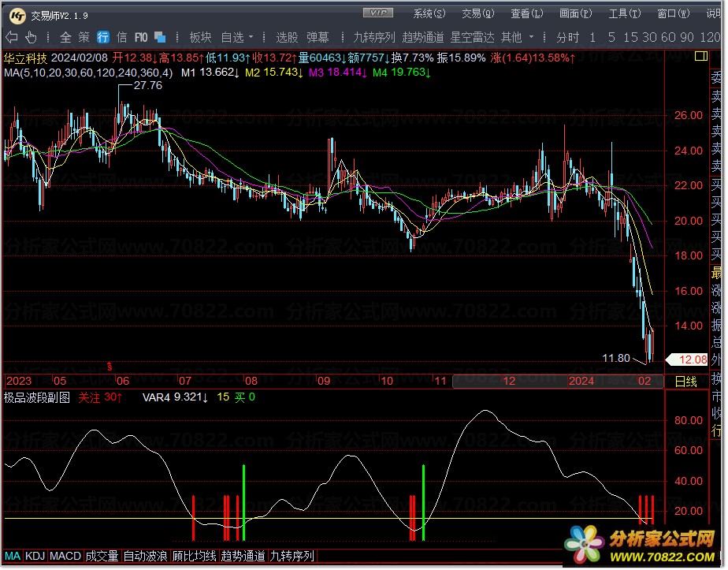This screenshot has width=728, height=570.
Task: Open the 画面(P) menu
Action: coord(576,14)
